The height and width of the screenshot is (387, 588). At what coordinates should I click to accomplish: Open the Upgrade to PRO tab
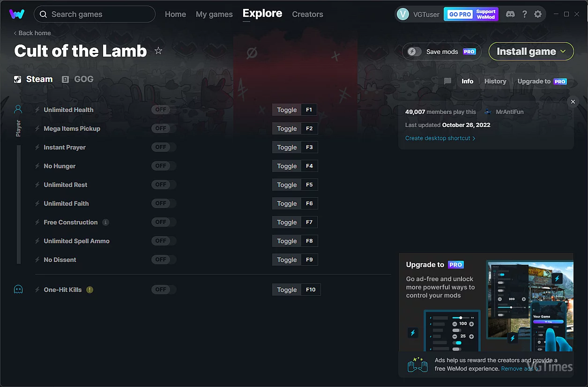542,81
